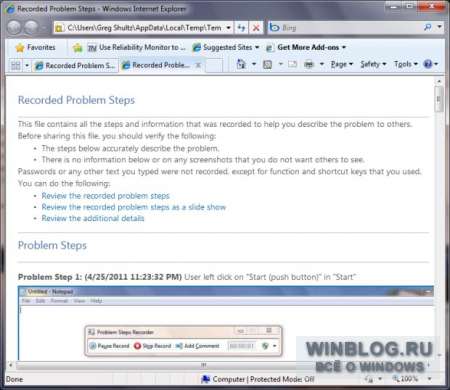Click the Notepad screenshot thumbnail
The image size is (450, 390).
click(x=225, y=323)
